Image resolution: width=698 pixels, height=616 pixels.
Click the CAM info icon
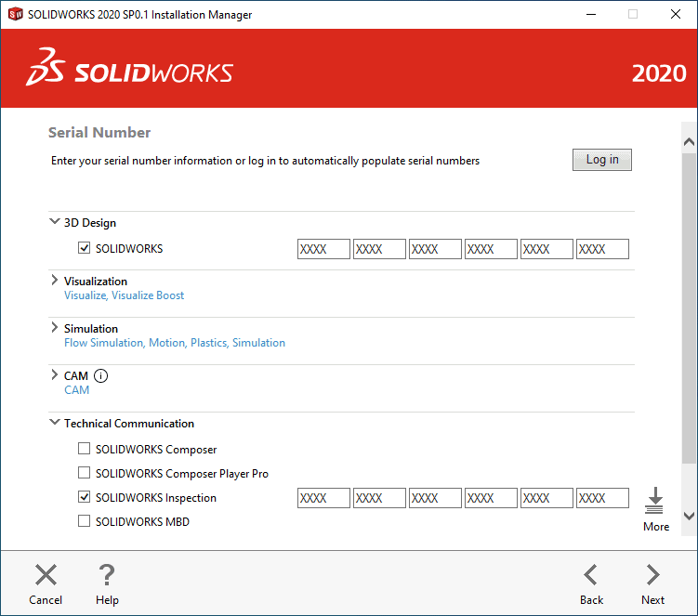(x=101, y=376)
